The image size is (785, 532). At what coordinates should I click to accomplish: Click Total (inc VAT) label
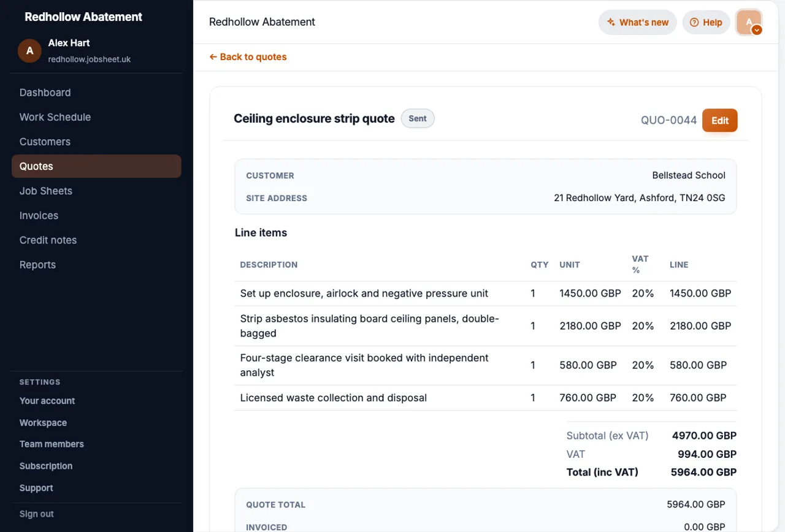tap(602, 473)
